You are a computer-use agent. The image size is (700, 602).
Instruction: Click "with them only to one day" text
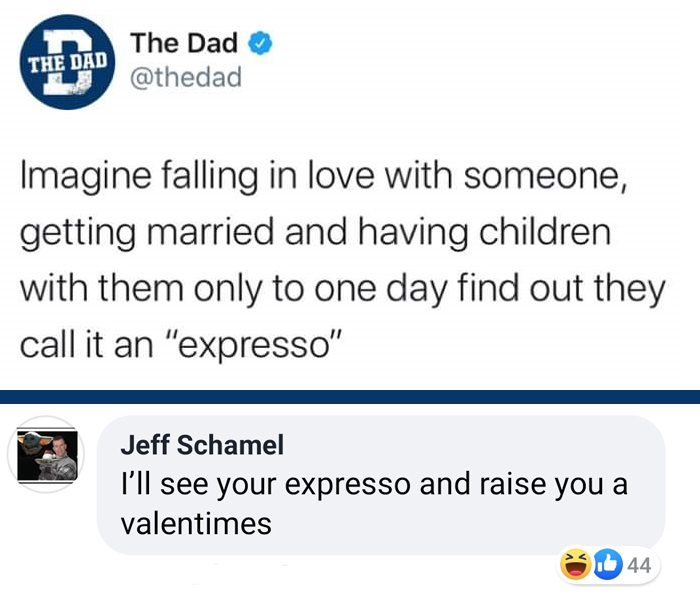pyautogui.click(x=233, y=288)
